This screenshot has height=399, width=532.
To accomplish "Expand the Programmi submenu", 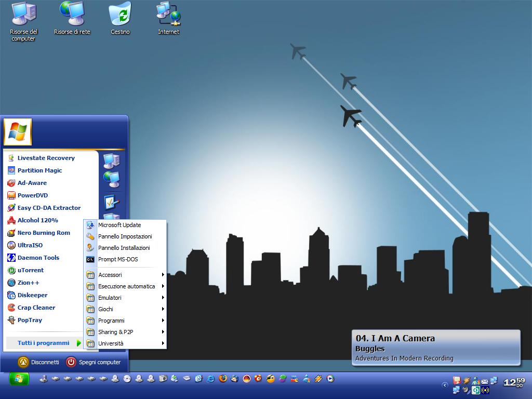I will point(125,321).
